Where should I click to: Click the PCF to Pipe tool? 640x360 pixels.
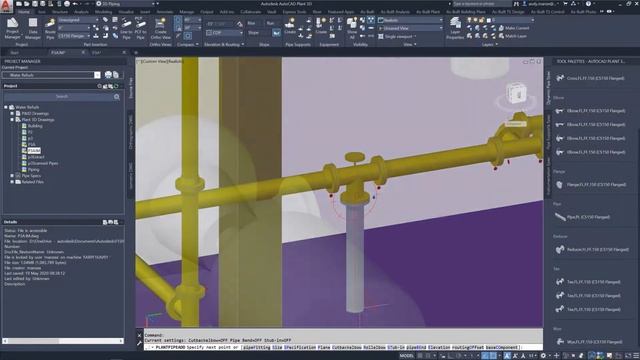point(140,28)
